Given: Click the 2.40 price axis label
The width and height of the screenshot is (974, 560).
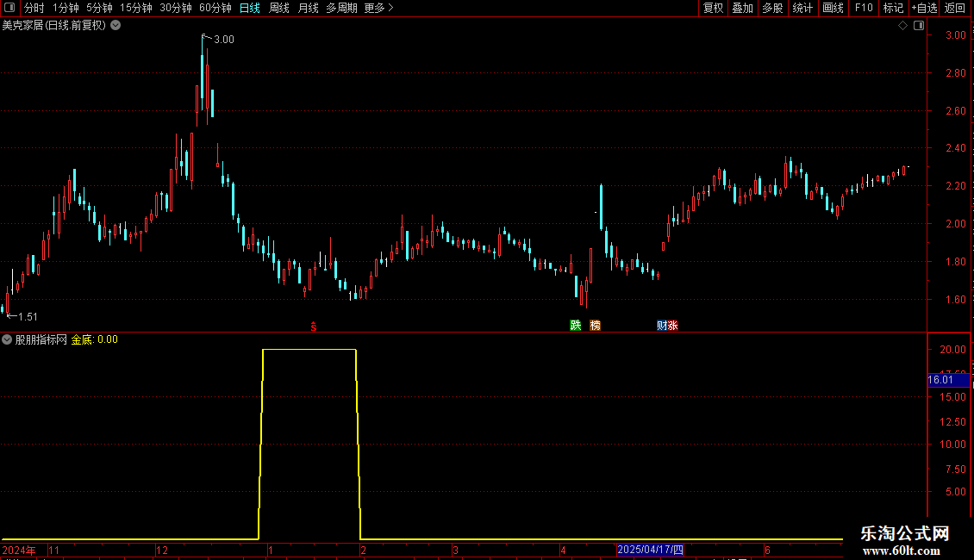Looking at the screenshot, I should [955, 148].
